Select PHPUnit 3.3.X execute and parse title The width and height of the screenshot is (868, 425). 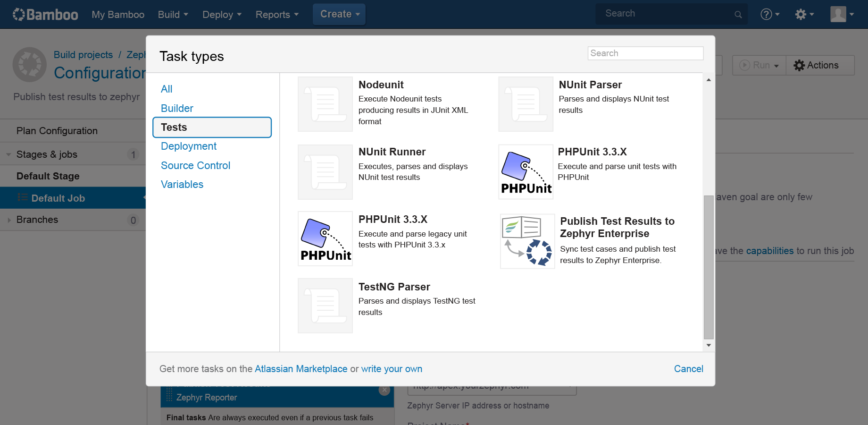point(592,152)
